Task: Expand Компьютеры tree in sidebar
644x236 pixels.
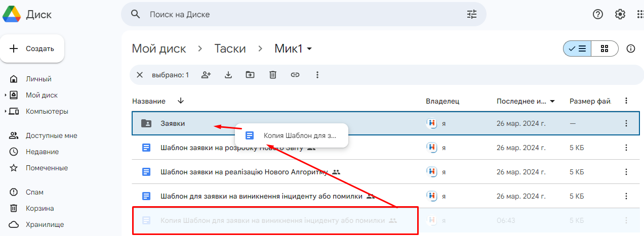Action: click(6, 111)
